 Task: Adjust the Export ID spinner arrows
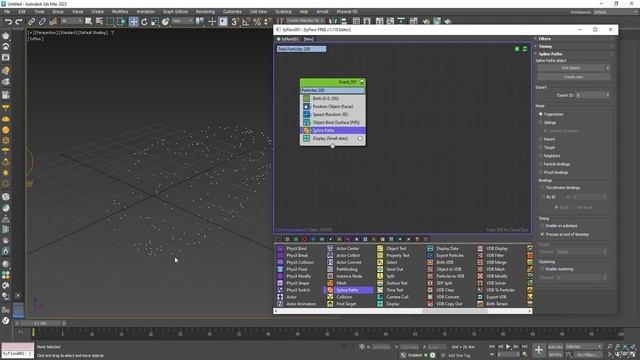(608, 95)
